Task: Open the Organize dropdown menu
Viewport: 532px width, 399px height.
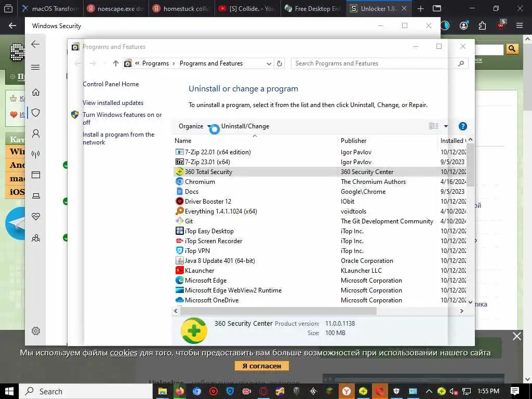Action: [194, 126]
